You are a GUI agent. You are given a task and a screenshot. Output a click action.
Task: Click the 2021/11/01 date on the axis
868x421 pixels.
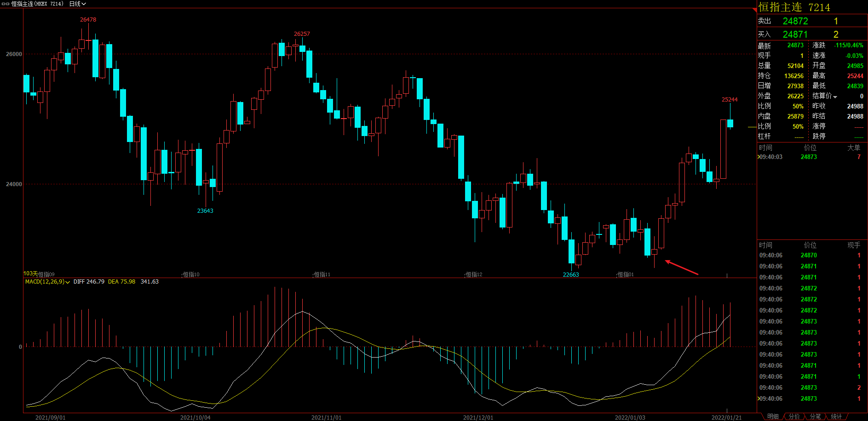click(326, 417)
